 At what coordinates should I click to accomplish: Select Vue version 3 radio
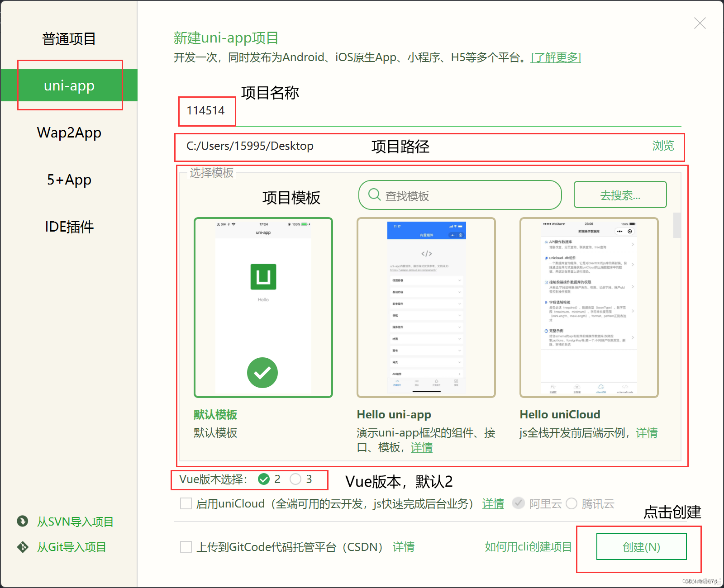(295, 479)
